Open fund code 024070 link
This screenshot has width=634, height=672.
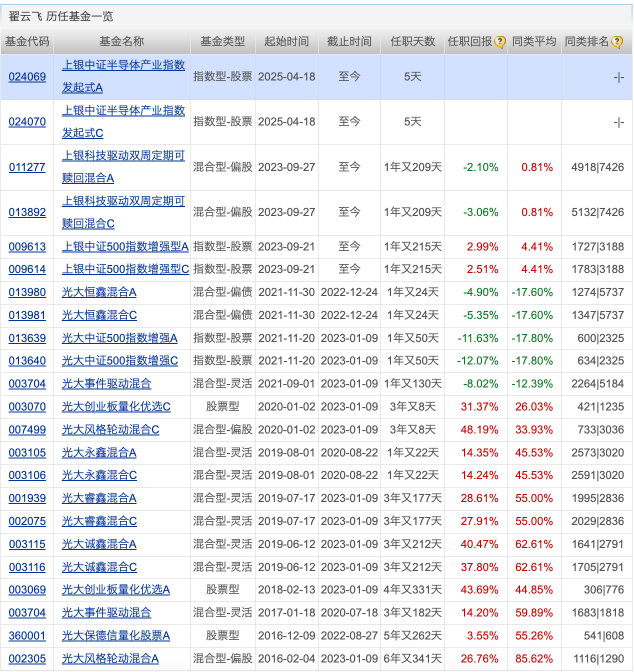coord(27,121)
